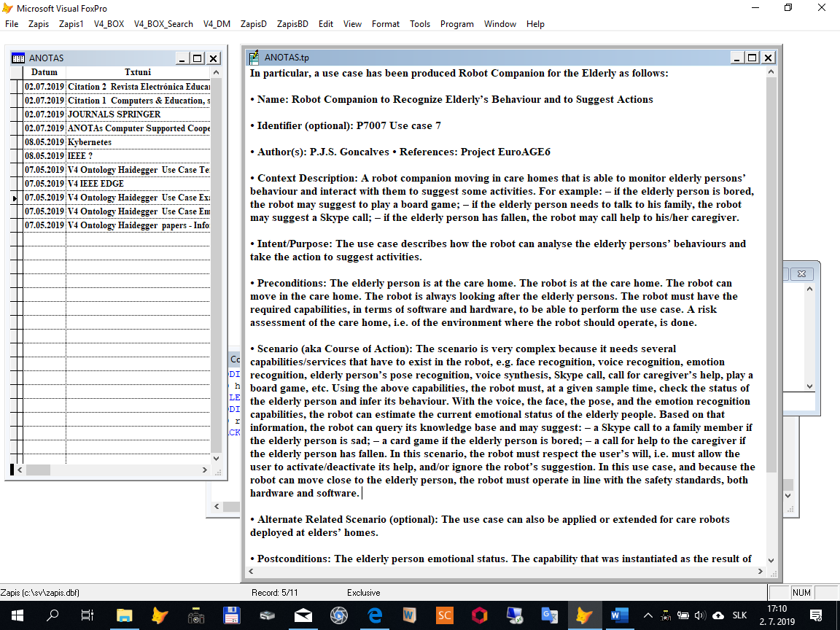Open the Zapis menu
This screenshot has width=840, height=630.
click(x=39, y=24)
